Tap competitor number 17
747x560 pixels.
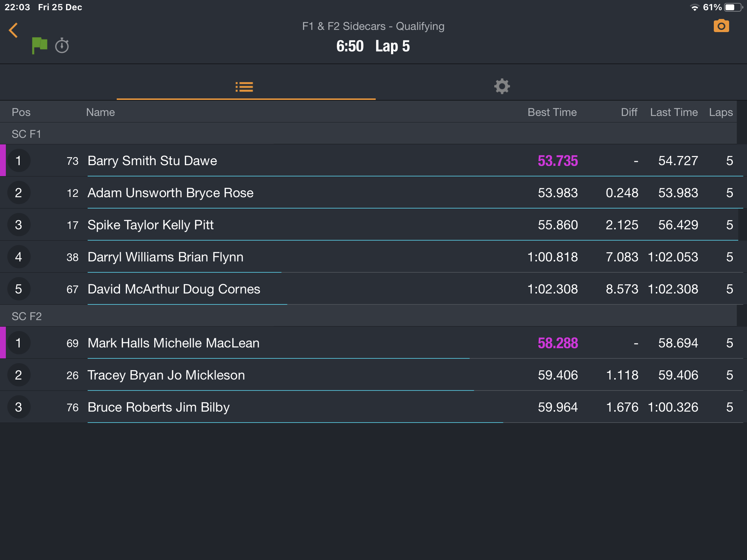[x=73, y=225]
